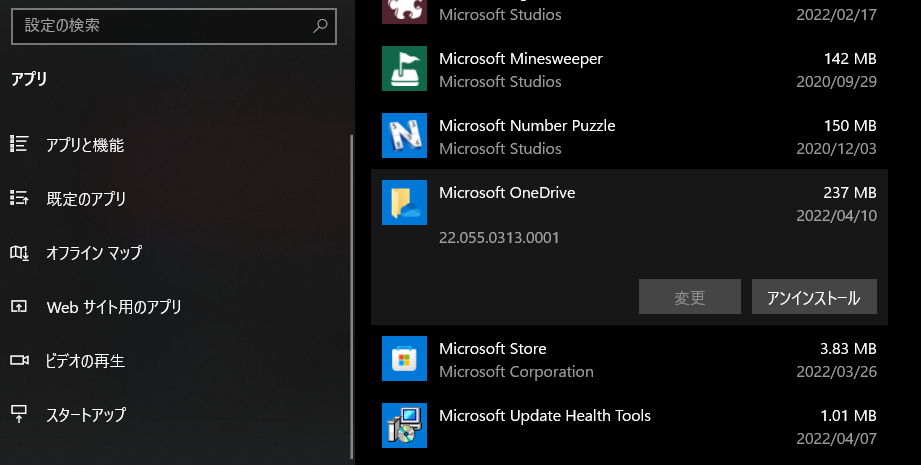The image size is (921, 465).
Task: Click the 1.01 MB size value
Action: [848, 416]
